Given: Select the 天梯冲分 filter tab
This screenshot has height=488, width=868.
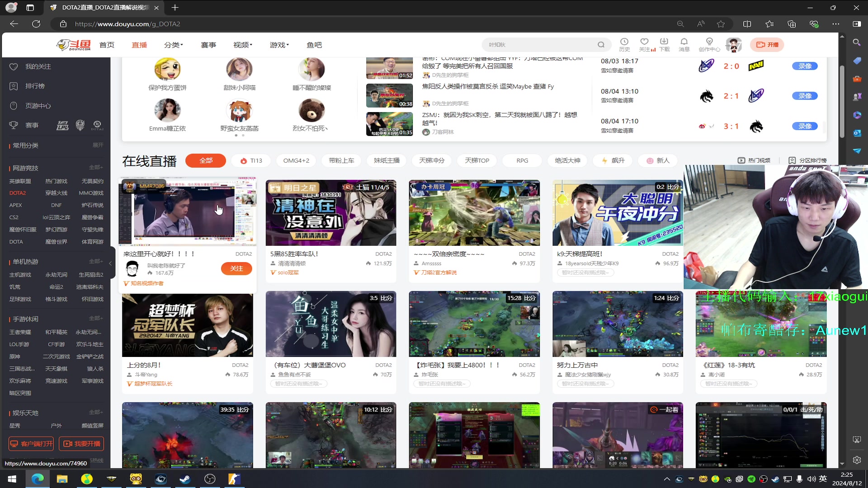Looking at the screenshot, I should coord(432,160).
